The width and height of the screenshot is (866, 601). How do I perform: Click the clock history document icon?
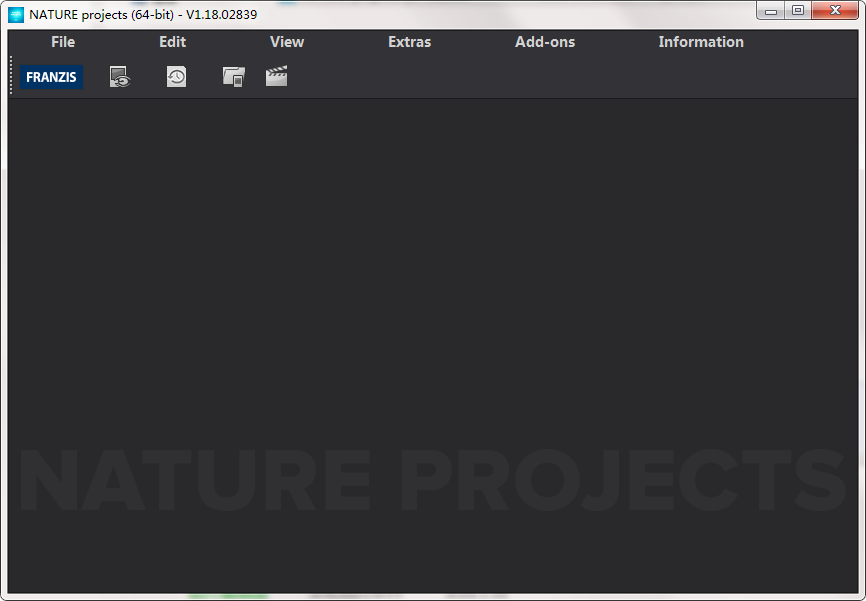tap(176, 77)
